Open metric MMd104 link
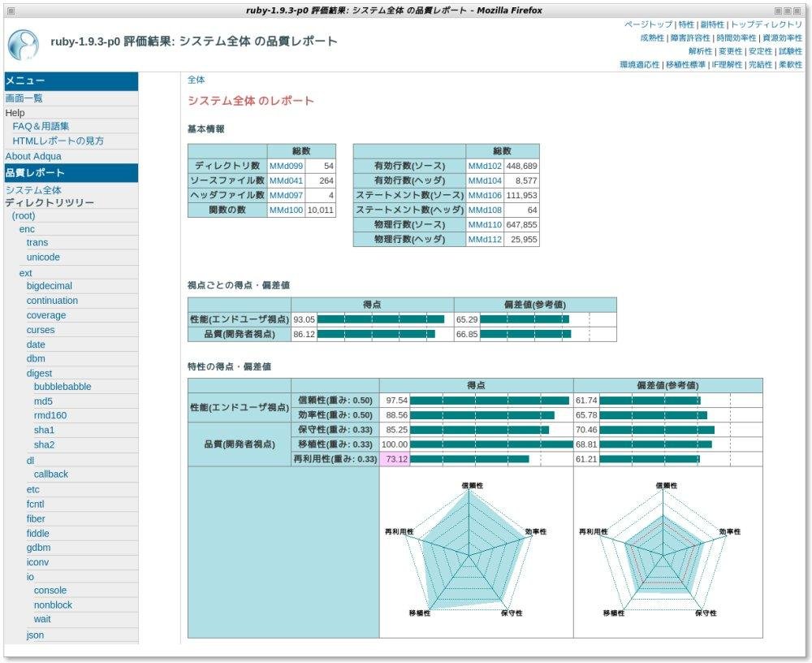The width and height of the screenshot is (812, 663). pyautogui.click(x=485, y=180)
